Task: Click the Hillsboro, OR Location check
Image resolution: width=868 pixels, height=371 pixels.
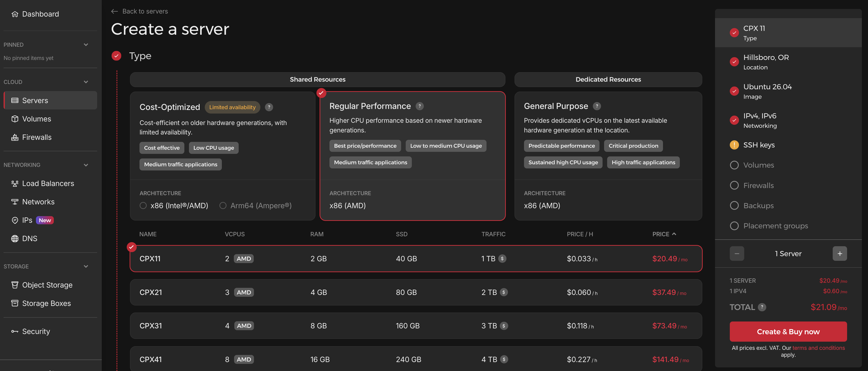Action: click(x=734, y=62)
